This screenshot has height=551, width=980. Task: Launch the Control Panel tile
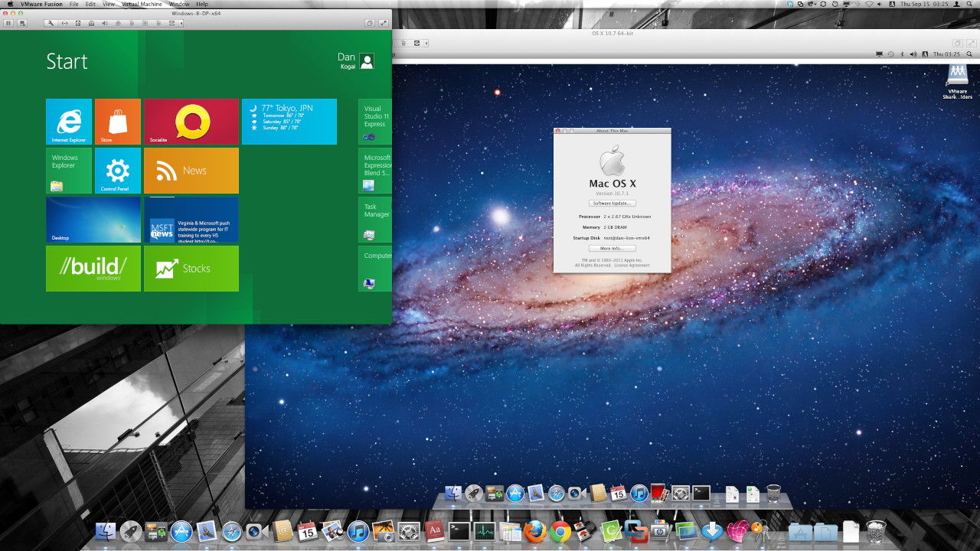[117, 170]
